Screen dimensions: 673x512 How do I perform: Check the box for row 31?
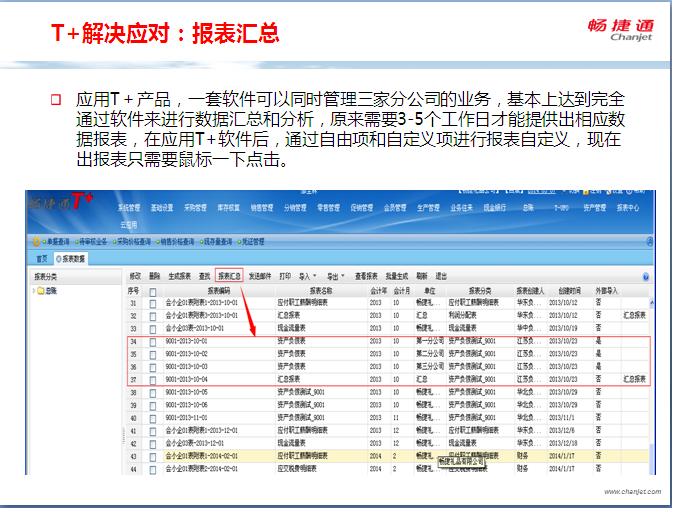click(x=152, y=303)
